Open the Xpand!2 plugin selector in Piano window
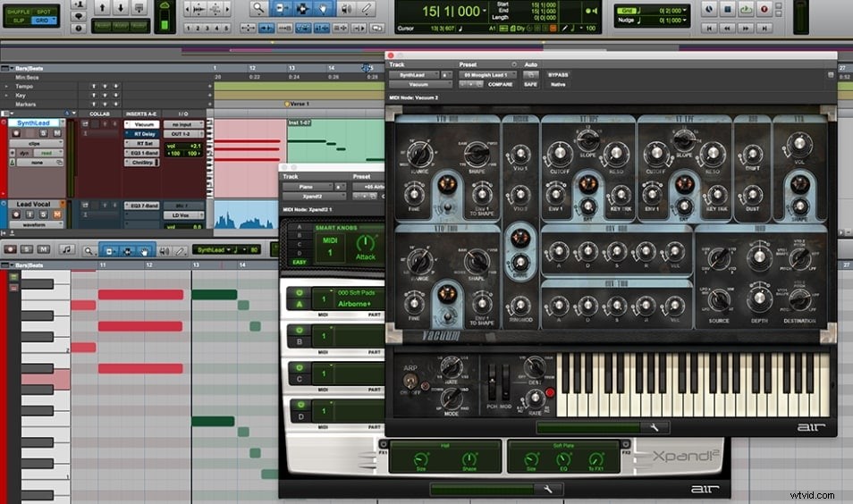853x504 pixels. (x=314, y=197)
